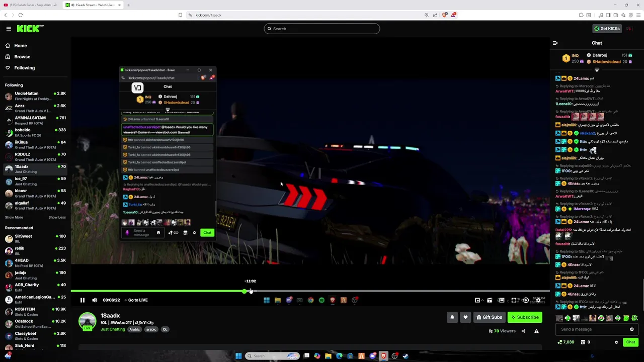Click the Just Chatting category link

[113, 329]
